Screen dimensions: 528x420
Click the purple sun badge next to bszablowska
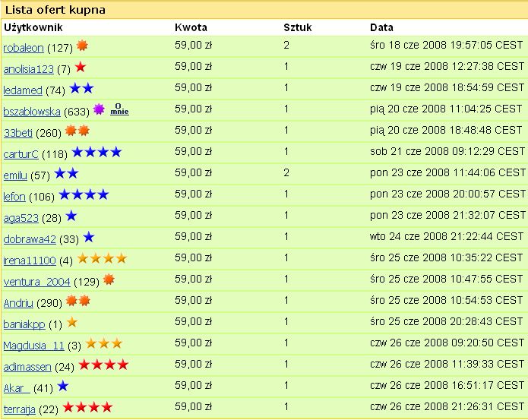(98, 110)
